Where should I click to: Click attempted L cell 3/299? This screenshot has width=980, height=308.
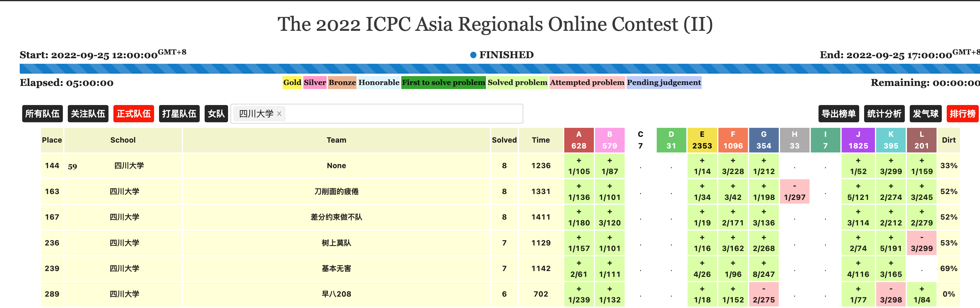pos(921,243)
